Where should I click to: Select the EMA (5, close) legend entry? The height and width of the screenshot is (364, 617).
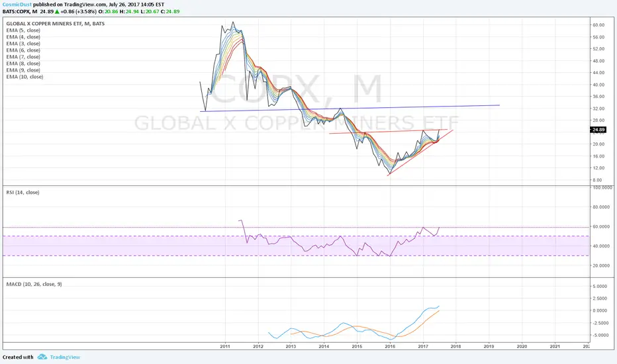[x=23, y=30]
